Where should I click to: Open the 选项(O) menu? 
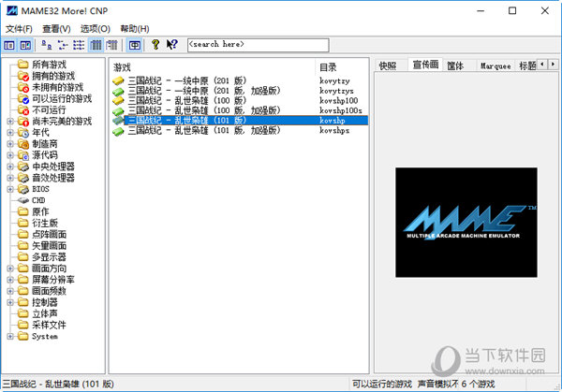(96, 29)
